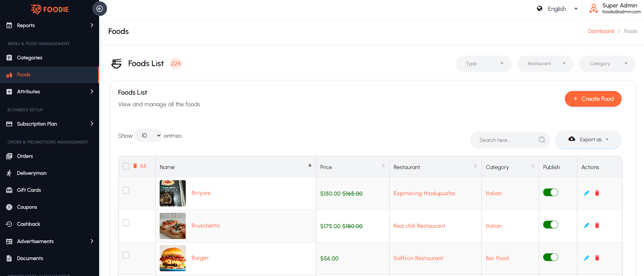The height and width of the screenshot is (276, 644).
Task: Click the pencil edit icon for Burger
Action: point(586,258)
